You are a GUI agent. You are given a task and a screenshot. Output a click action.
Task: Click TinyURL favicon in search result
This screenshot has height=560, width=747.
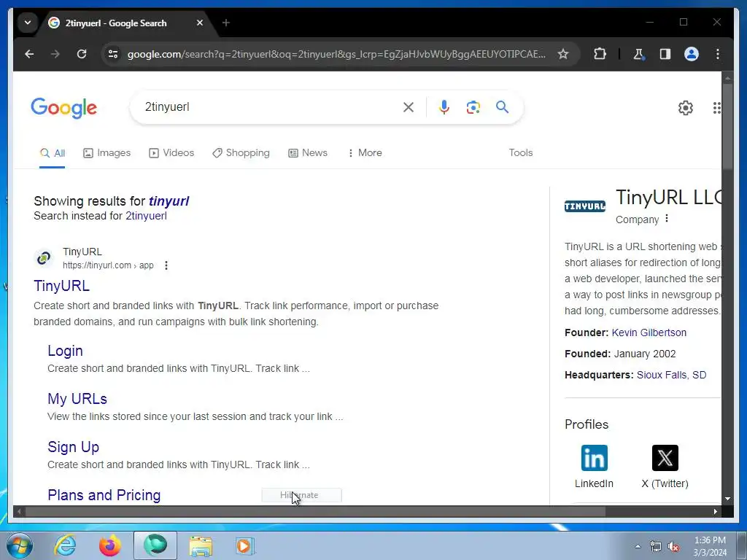pyautogui.click(x=44, y=259)
